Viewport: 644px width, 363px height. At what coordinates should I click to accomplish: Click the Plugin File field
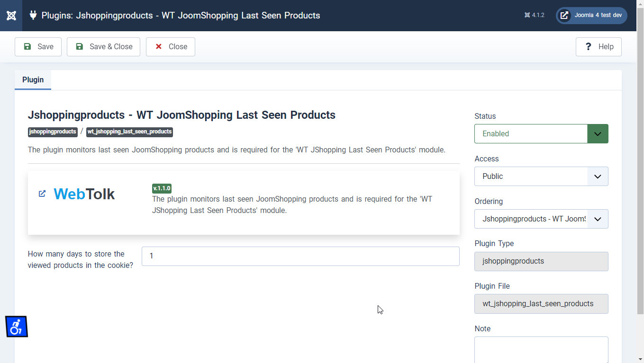pyautogui.click(x=541, y=304)
